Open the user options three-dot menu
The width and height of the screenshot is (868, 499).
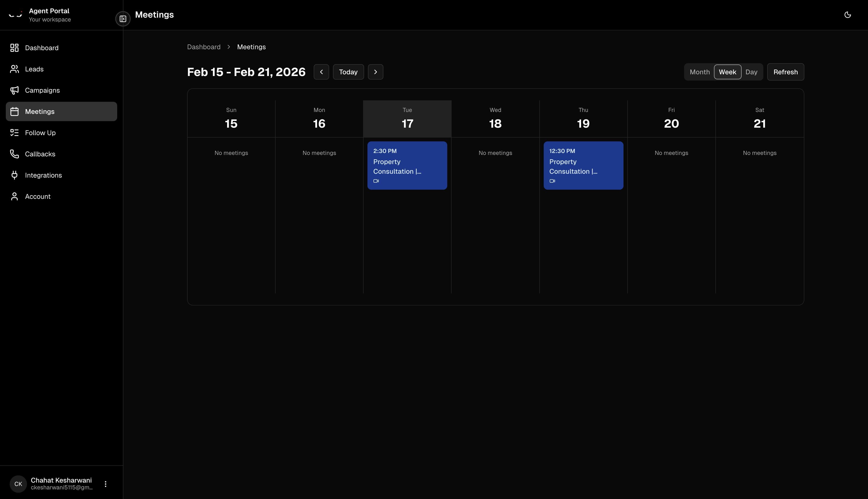click(x=105, y=484)
